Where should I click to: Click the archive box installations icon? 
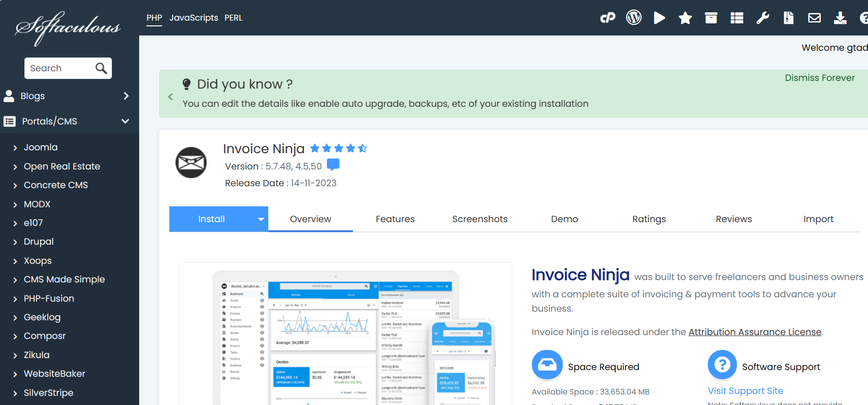click(x=711, y=18)
